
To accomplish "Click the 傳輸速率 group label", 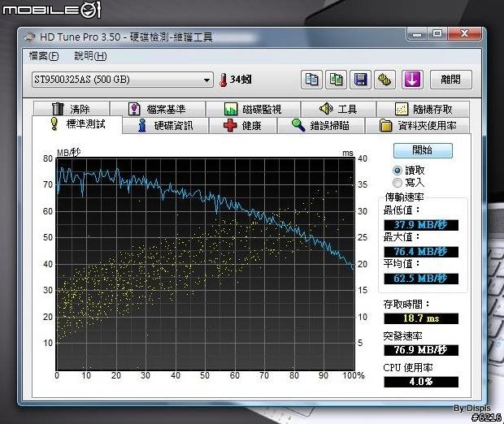I will pos(404,197).
